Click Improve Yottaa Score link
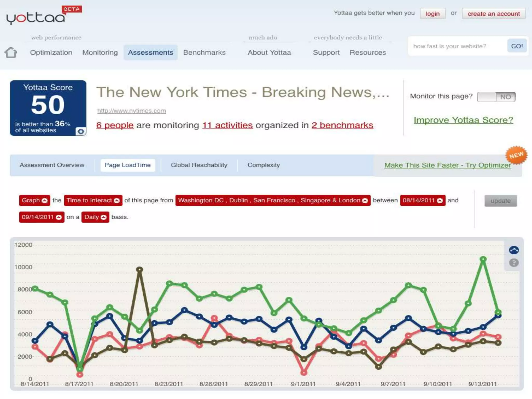This screenshot has height=399, width=532. pos(463,120)
